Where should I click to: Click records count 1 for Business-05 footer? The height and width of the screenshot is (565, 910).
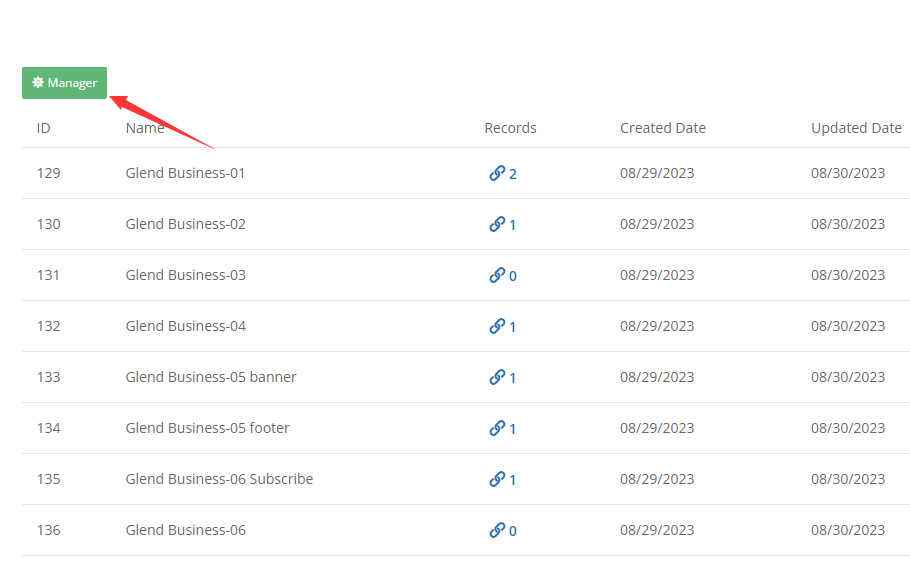click(x=512, y=429)
